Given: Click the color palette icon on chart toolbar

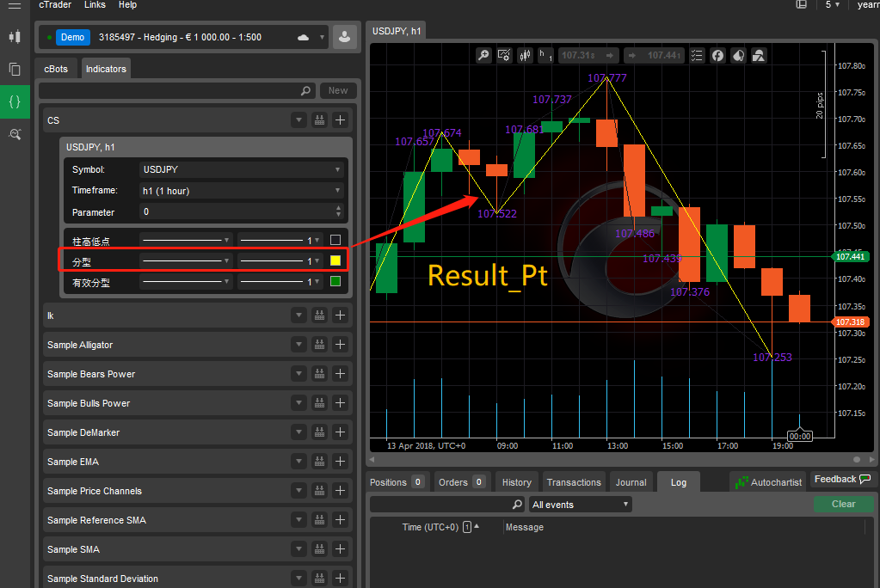Looking at the screenshot, I should pos(738,55).
